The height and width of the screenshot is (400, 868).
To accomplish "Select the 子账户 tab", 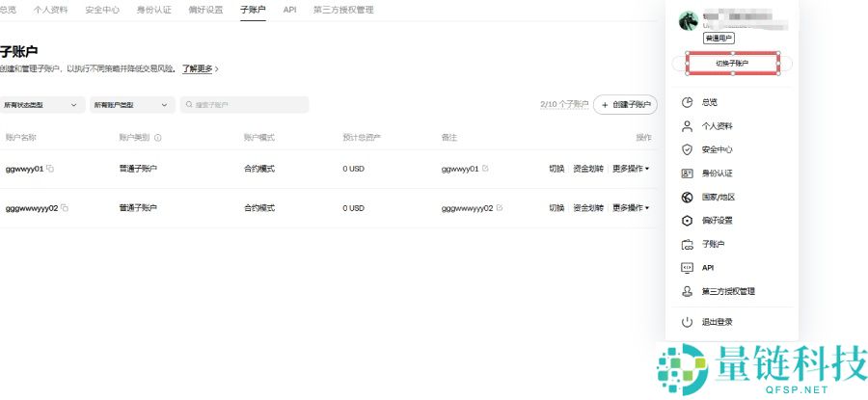I will point(253,10).
